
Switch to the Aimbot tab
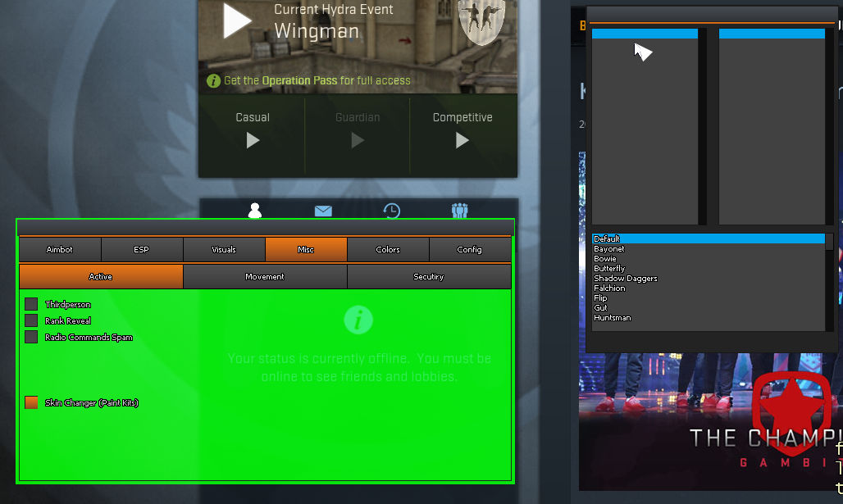pos(60,249)
